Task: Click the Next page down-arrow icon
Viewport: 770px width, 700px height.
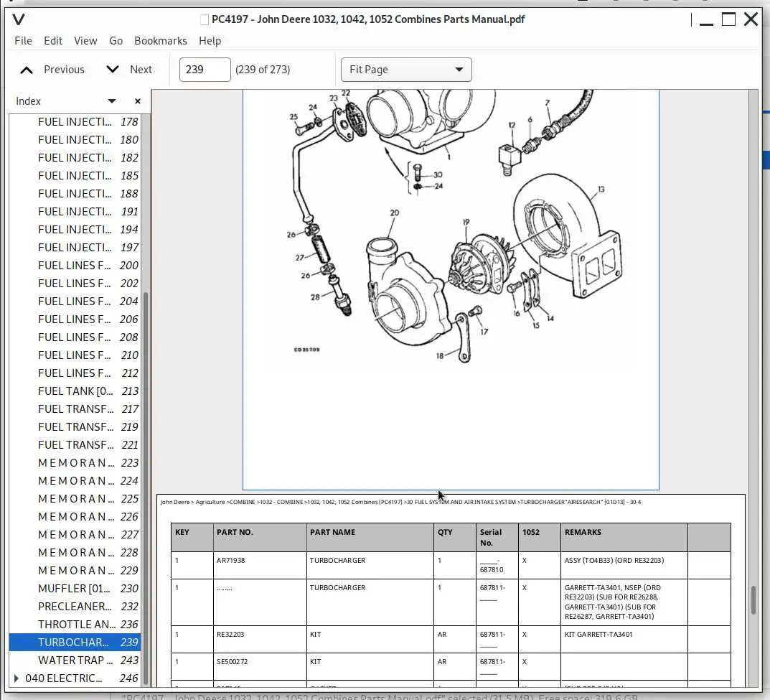Action: (x=113, y=69)
